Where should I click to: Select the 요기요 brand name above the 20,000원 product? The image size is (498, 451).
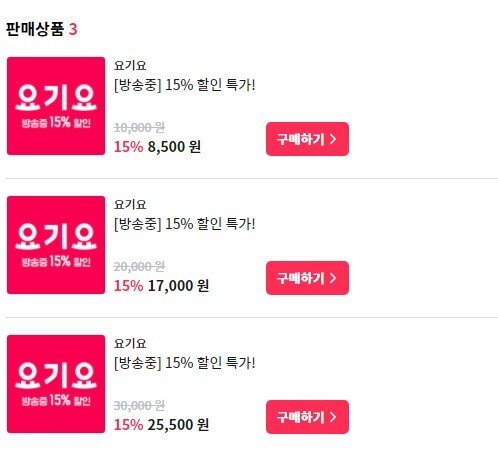pyautogui.click(x=130, y=204)
